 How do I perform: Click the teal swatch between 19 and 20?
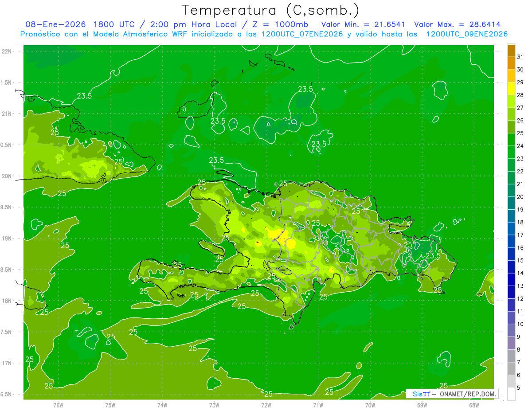[x=511, y=203]
